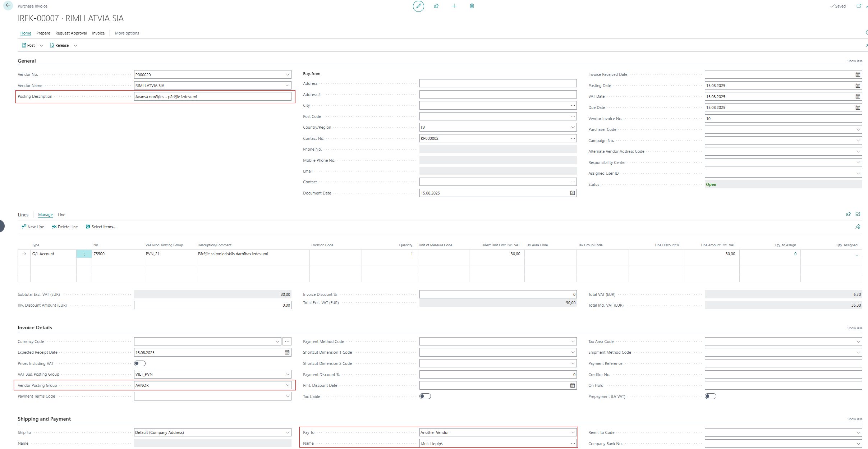Screen dimensions: 868x449
Task: Open line row three-dots menu
Action: tap(84, 254)
